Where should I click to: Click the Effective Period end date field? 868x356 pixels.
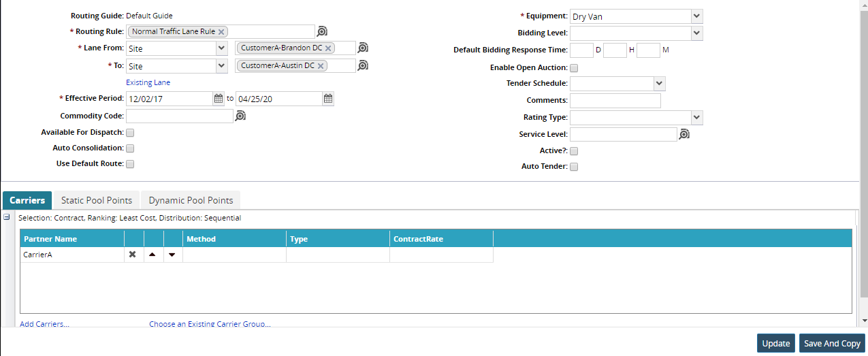[x=279, y=99]
